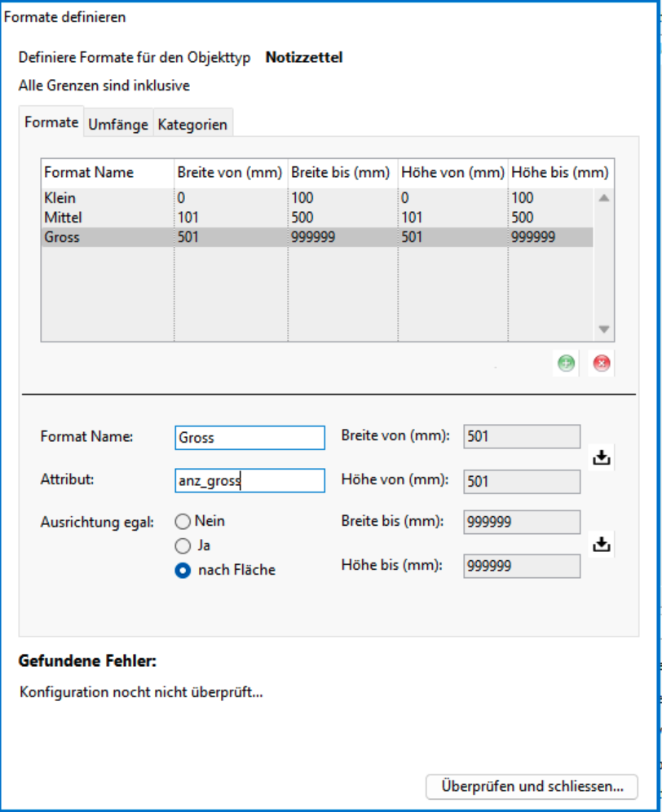This screenshot has width=662, height=812.
Task: Switch to the Umfänge tab
Action: point(118,125)
